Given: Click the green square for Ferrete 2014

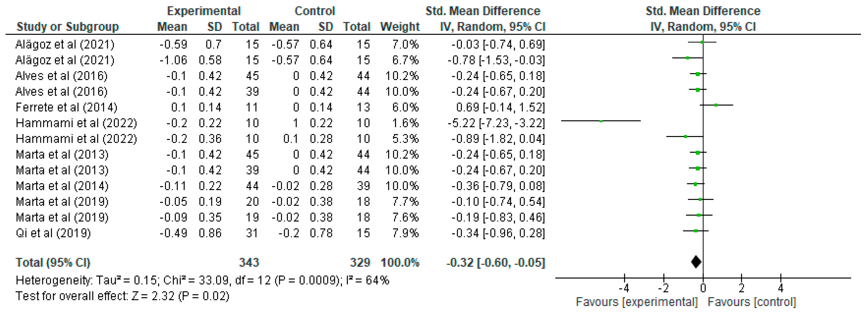Looking at the screenshot, I should click(716, 105).
